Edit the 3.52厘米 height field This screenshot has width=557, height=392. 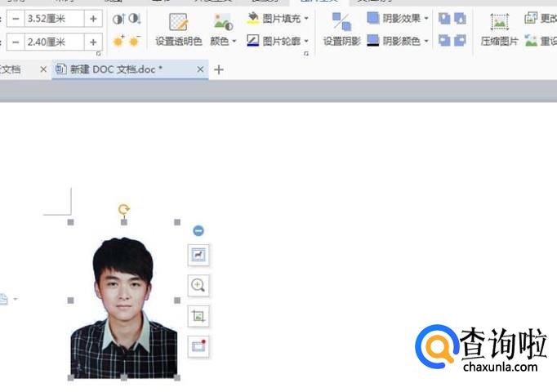pos(55,19)
